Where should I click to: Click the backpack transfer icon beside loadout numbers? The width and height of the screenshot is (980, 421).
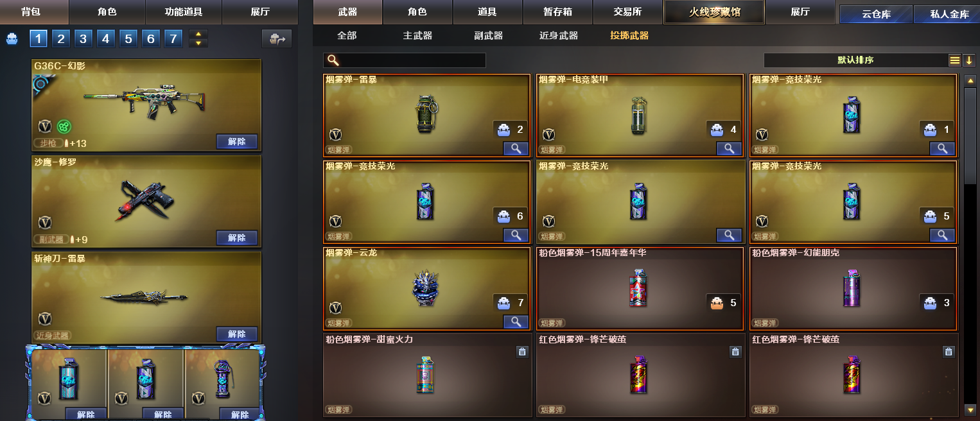277,39
